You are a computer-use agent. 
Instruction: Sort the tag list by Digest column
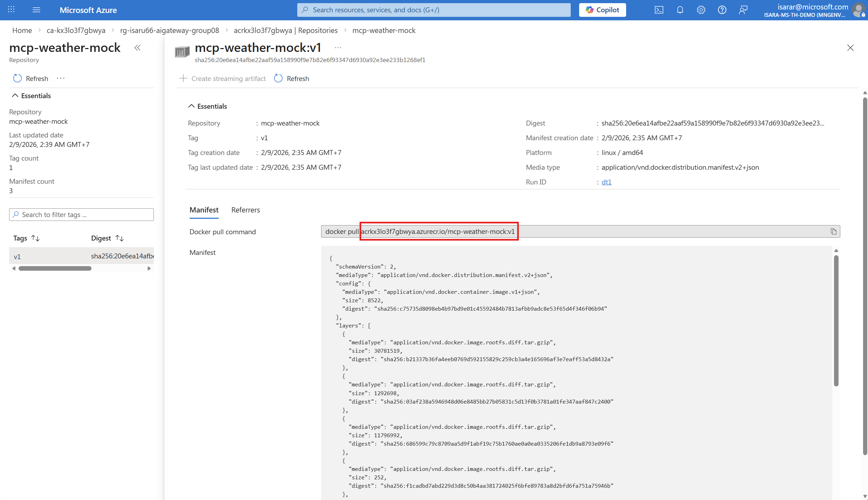tap(107, 238)
